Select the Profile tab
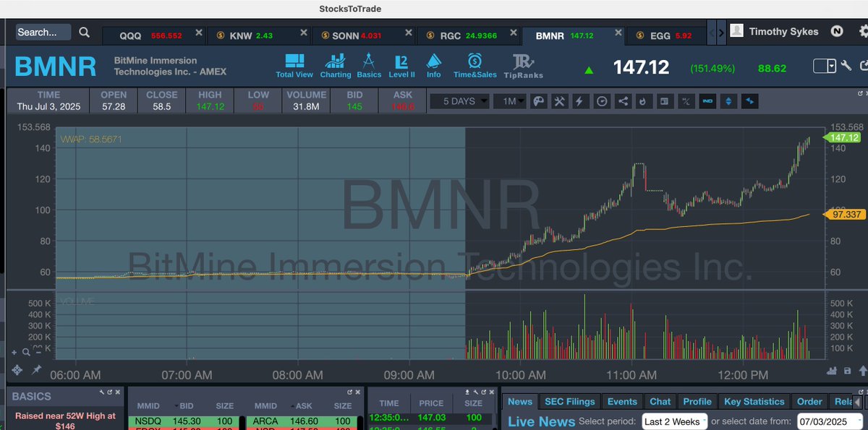The width and height of the screenshot is (868, 430). (697, 401)
